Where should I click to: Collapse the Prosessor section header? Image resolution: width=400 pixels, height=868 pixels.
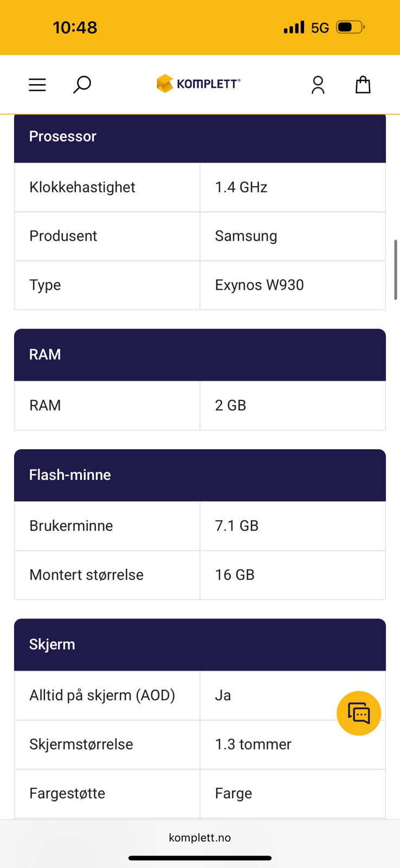[x=199, y=137]
